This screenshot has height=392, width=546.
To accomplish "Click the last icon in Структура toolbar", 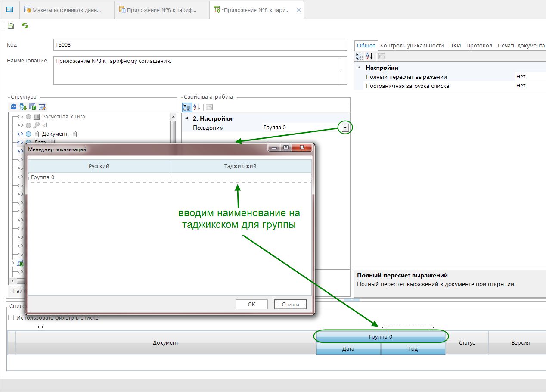I will [x=42, y=107].
